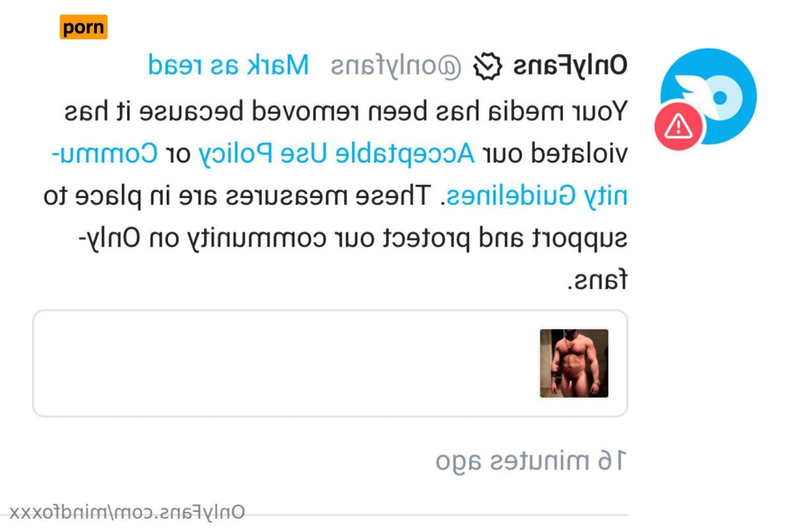Click the red warning alert badge
This screenshot has width=789, height=532.
678,126
